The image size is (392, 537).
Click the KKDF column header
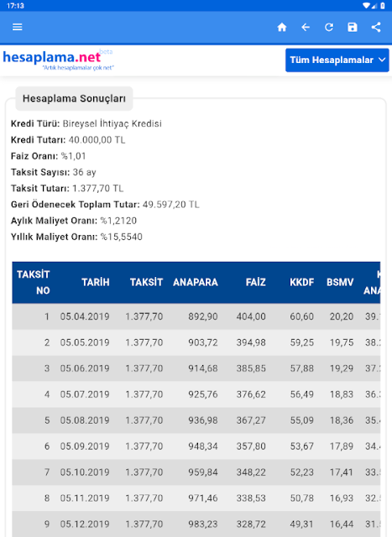pyautogui.click(x=302, y=282)
